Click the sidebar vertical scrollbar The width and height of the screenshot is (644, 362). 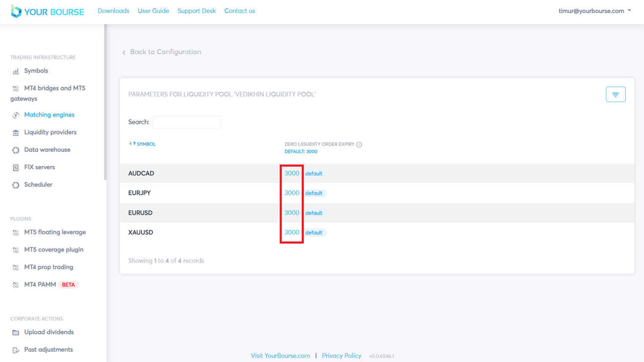click(x=105, y=101)
